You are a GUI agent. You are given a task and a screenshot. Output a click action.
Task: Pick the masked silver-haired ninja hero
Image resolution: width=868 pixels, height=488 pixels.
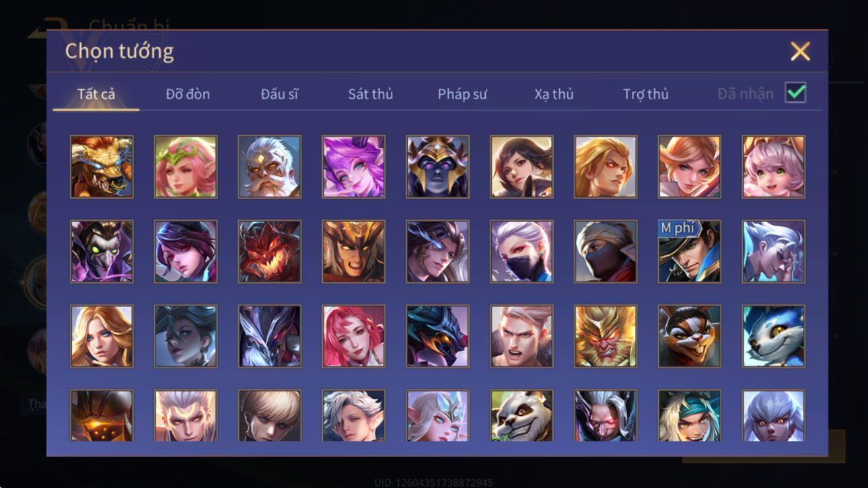click(x=521, y=251)
